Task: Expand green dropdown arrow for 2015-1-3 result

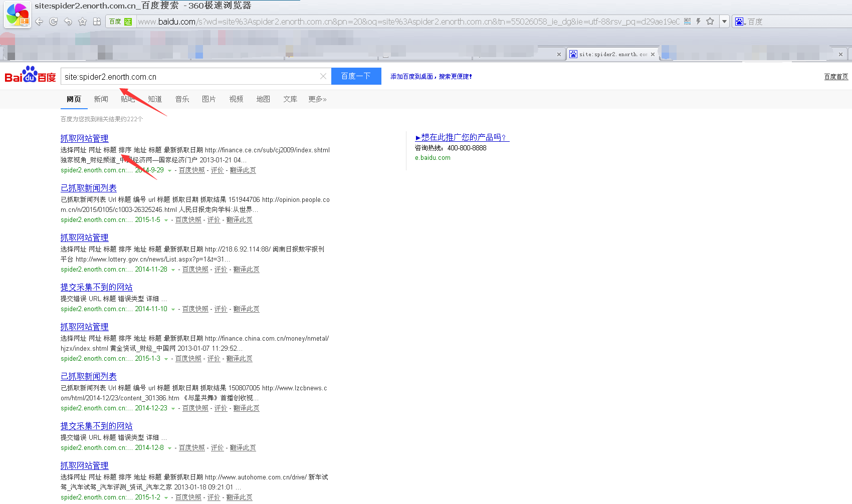Action: [x=166, y=359]
